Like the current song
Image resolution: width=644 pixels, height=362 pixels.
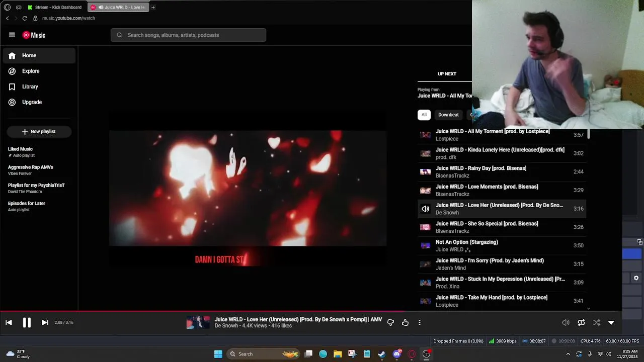pyautogui.click(x=405, y=322)
